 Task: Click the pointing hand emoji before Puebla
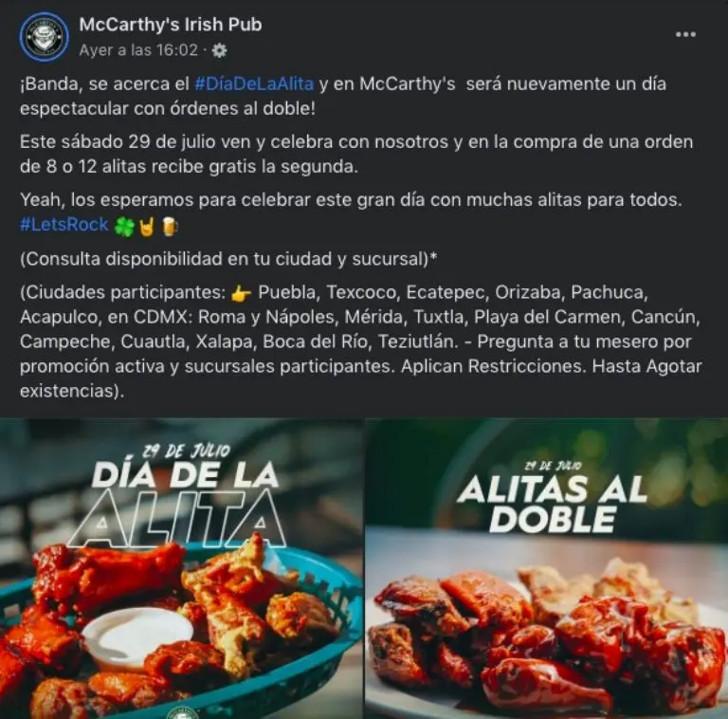(x=241, y=293)
